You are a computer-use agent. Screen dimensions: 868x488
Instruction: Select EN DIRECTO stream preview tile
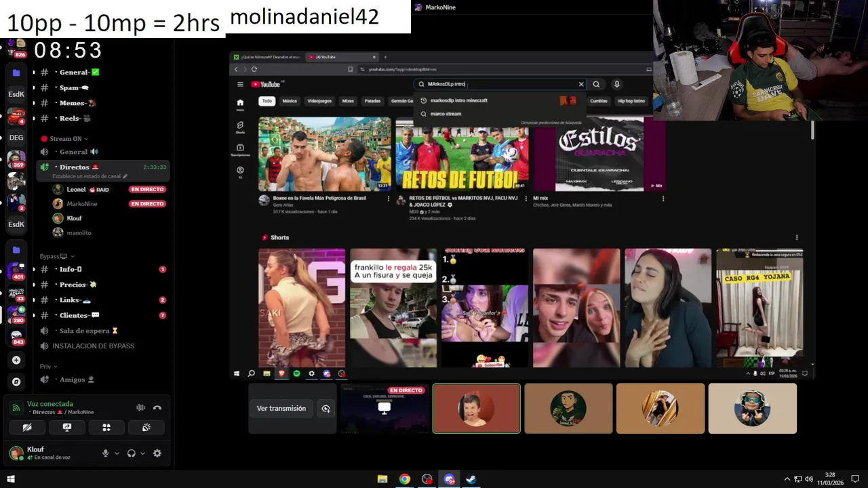tap(384, 409)
